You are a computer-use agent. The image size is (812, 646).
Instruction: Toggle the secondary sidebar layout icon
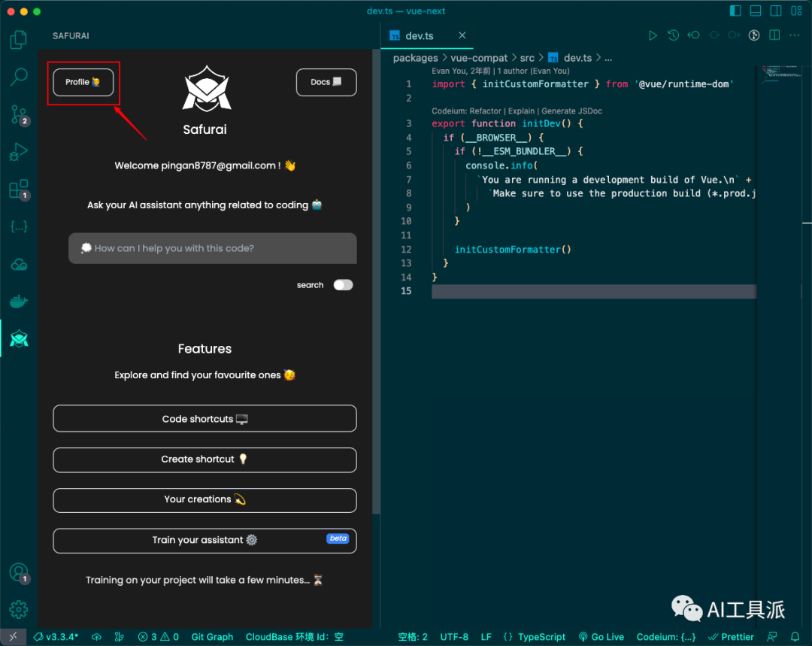tap(776, 11)
